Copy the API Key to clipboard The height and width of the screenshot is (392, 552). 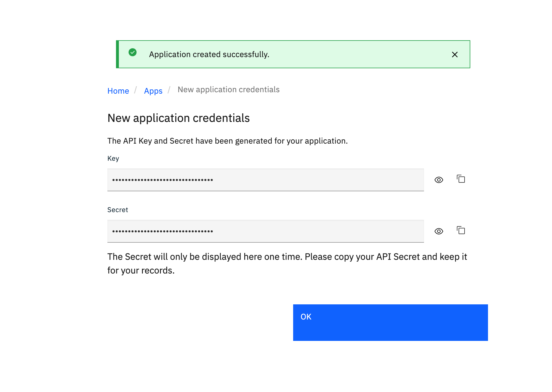pos(461,179)
